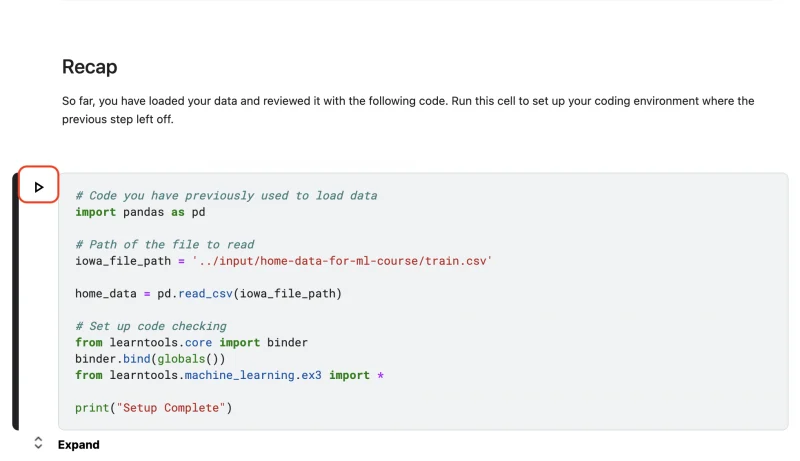Click the purple asterisk in import line
This screenshot has width=800, height=461.
coord(380,375)
